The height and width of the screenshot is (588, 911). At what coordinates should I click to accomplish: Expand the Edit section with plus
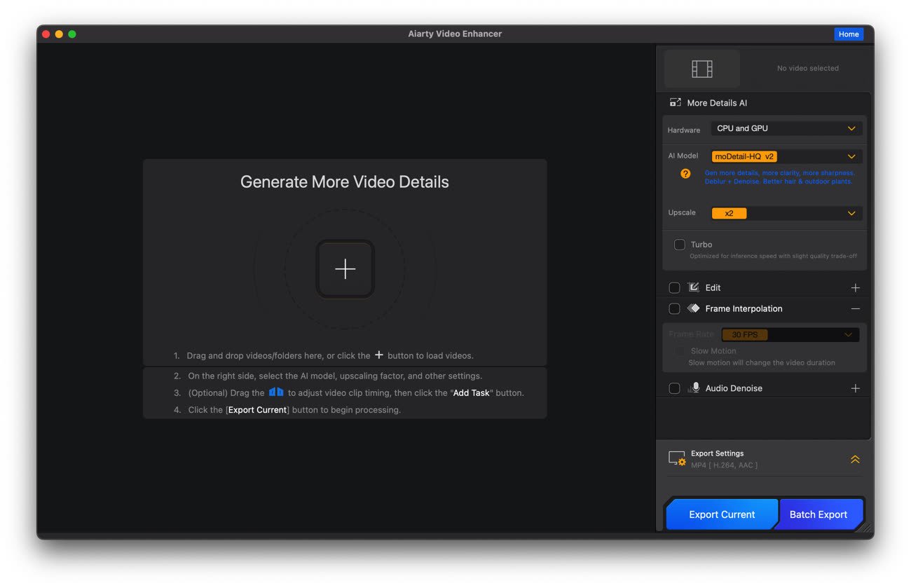[x=855, y=287]
